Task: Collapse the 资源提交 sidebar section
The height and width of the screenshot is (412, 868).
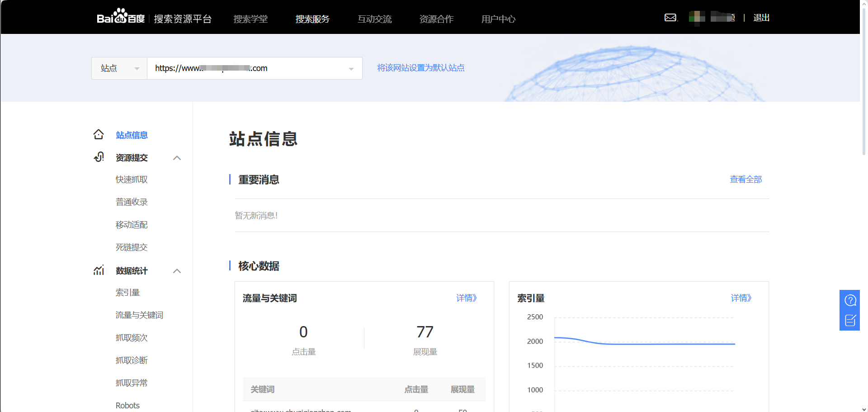Action: click(x=177, y=158)
